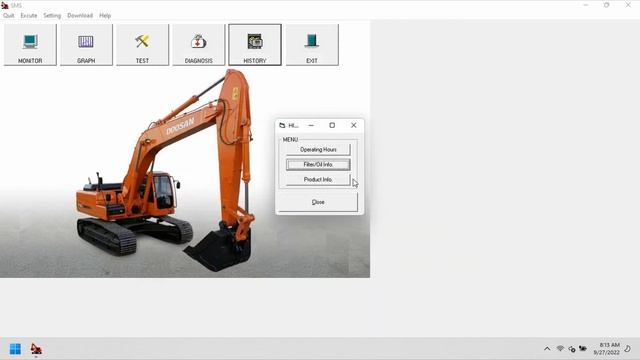Open the Help menu
Image resolution: width=640 pixels, height=360 pixels.
105,16
